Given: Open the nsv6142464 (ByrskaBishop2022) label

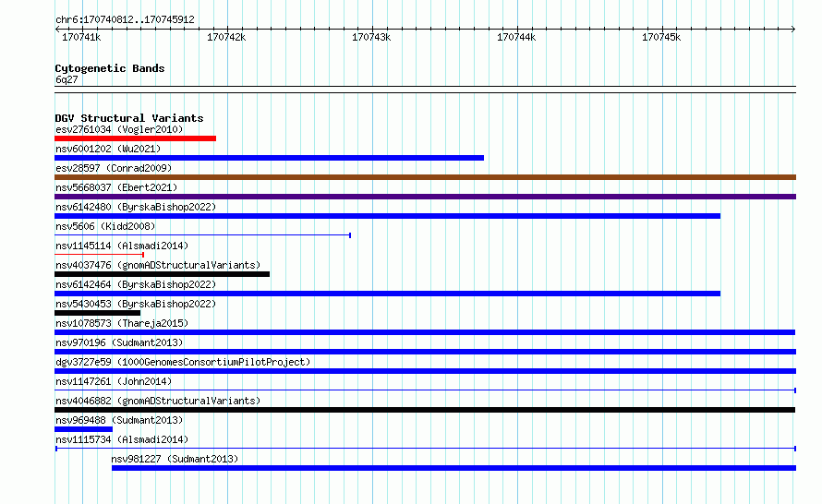Looking at the screenshot, I should 136,284.
